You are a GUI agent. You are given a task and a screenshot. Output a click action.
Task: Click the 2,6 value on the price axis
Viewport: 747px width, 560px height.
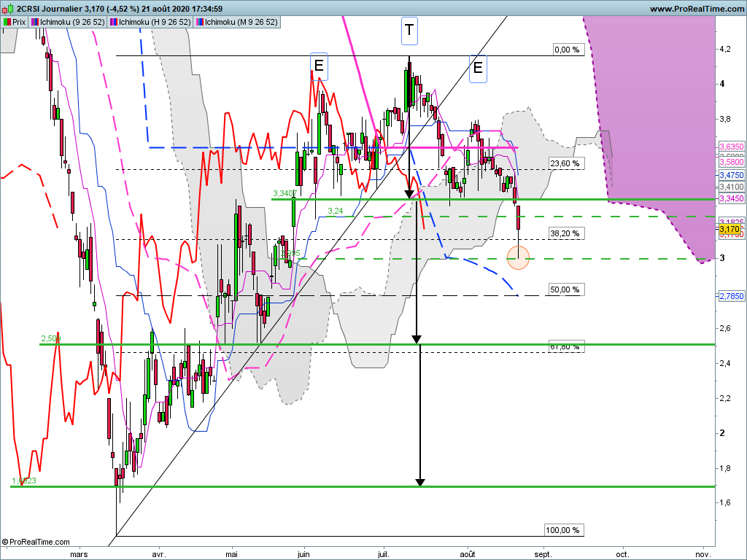(725, 328)
